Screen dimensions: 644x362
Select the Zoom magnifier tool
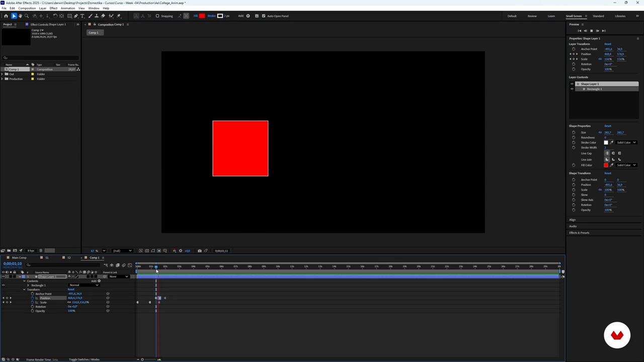[x=27, y=16]
